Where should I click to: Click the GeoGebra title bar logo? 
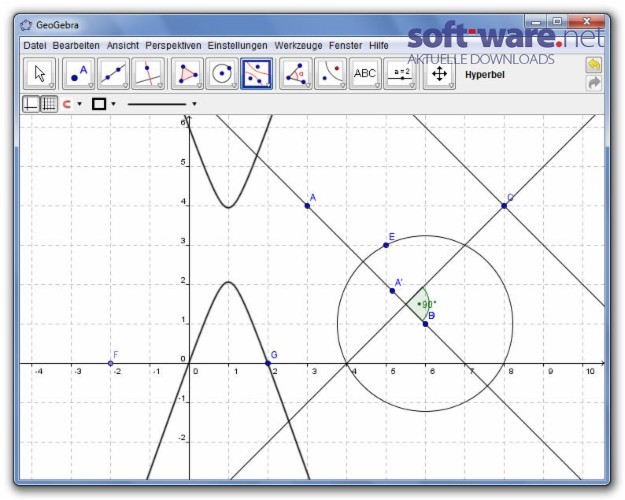26,25
